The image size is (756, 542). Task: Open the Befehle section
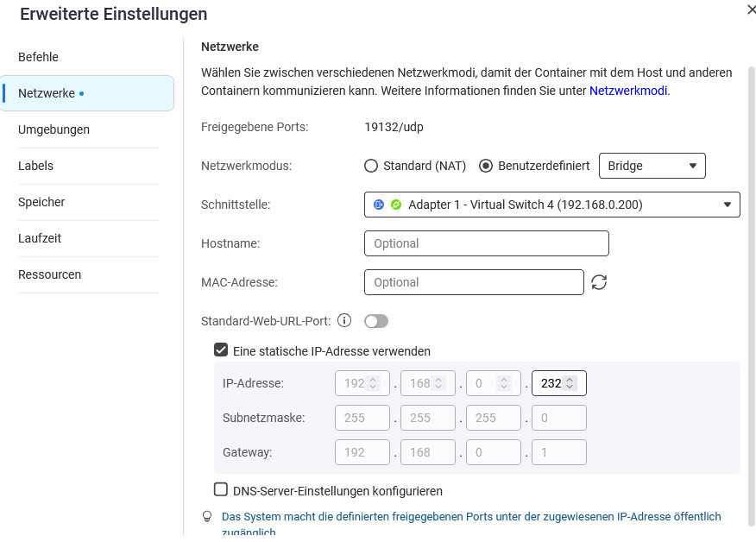pyautogui.click(x=39, y=57)
